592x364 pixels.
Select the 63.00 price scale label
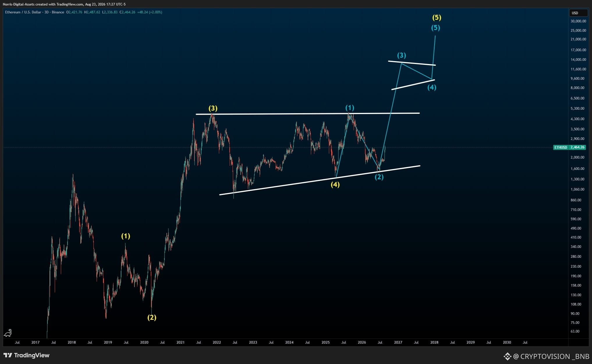click(x=575, y=331)
